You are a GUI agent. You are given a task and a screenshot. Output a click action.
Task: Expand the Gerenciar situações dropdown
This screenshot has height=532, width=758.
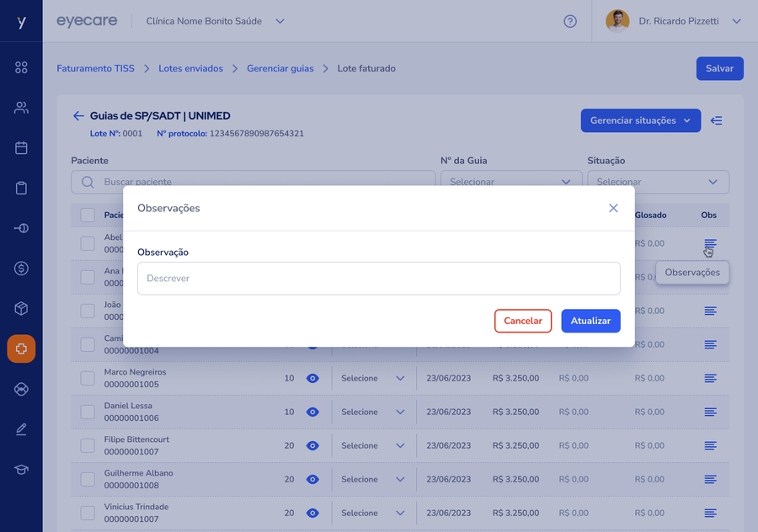pyautogui.click(x=640, y=120)
